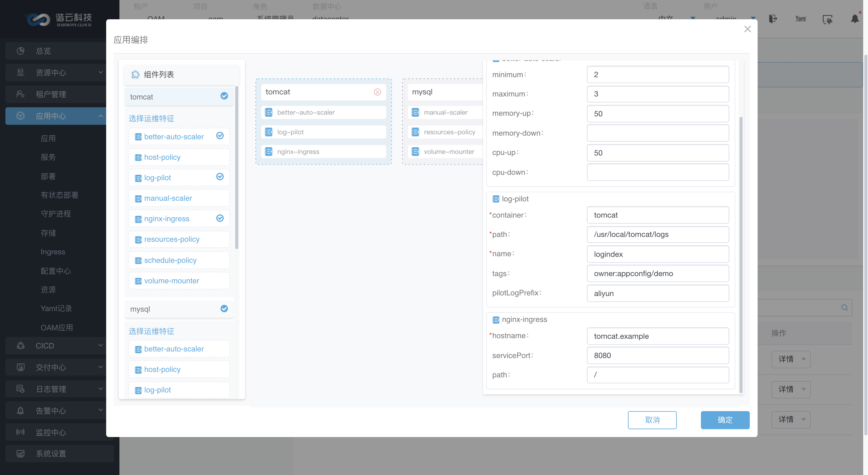Click the 应用中心 cube icon in sidebar
868x475 pixels.
[21, 116]
